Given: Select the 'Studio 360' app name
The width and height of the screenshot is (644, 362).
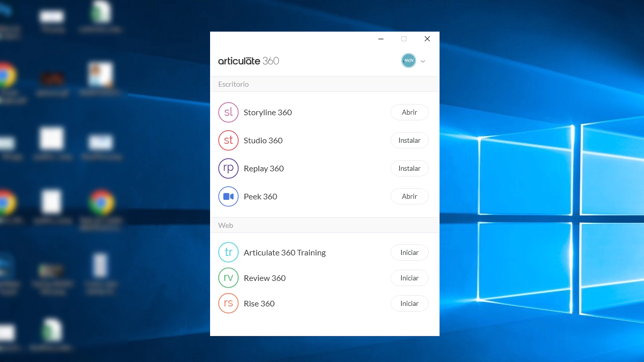Looking at the screenshot, I should point(263,140).
